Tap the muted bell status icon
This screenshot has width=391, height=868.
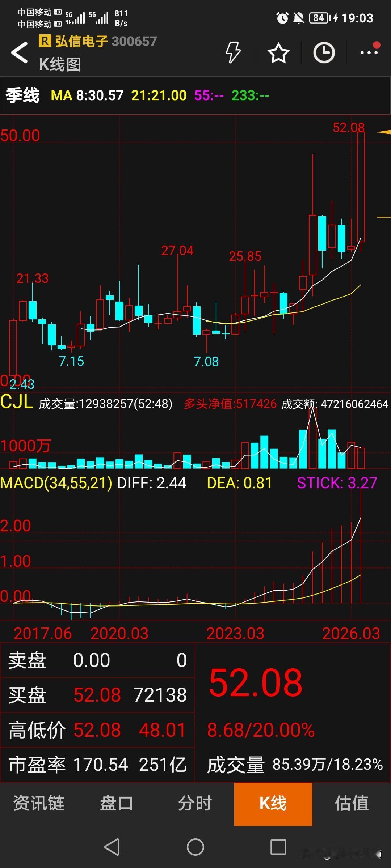pos(299,18)
